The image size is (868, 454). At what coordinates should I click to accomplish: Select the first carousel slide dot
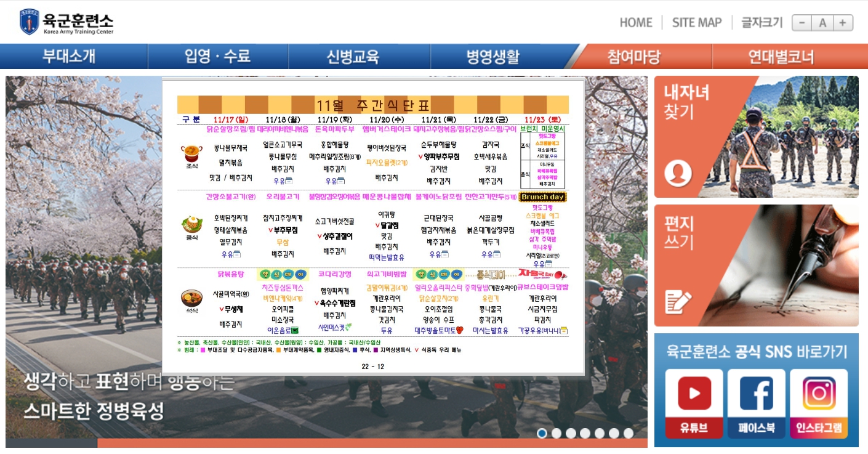coord(542,433)
